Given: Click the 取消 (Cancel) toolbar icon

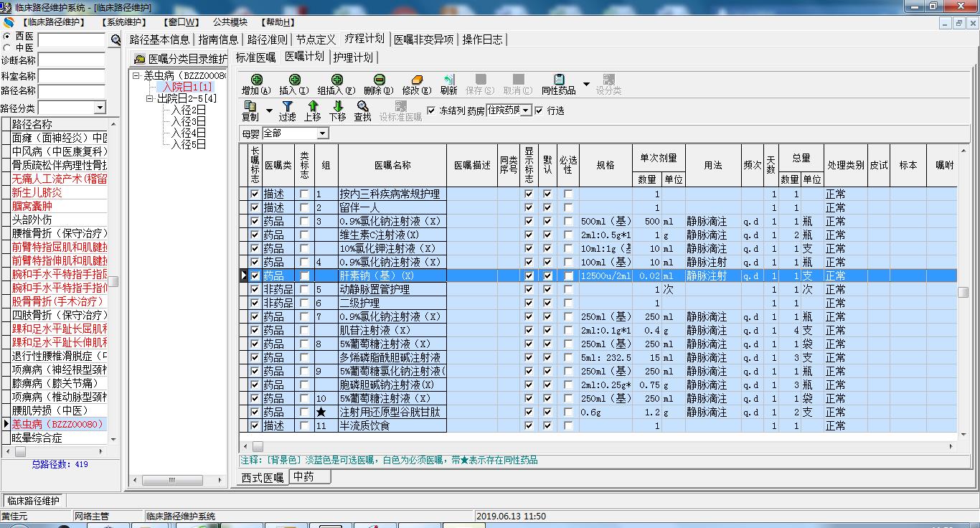Looking at the screenshot, I should 517,80.
